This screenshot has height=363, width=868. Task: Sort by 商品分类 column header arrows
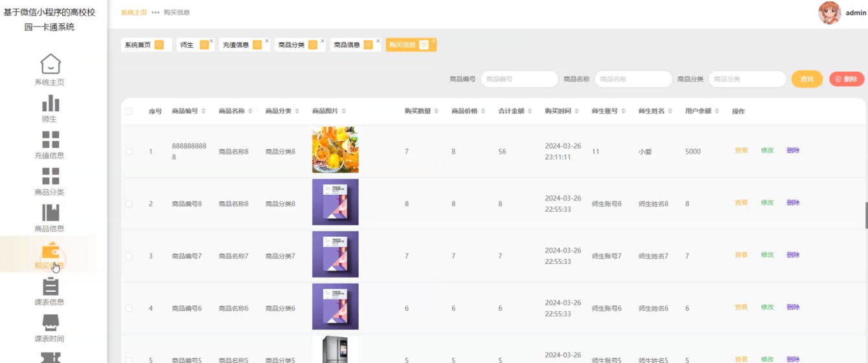click(x=297, y=111)
